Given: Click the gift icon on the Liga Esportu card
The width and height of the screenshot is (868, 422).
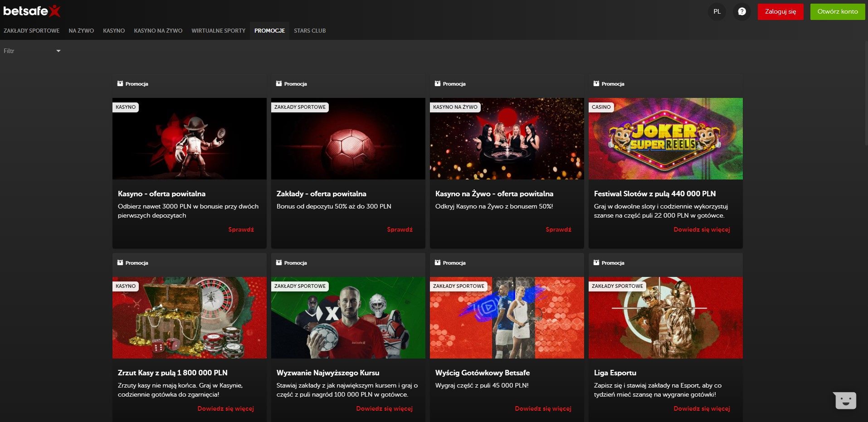Looking at the screenshot, I should coord(596,263).
